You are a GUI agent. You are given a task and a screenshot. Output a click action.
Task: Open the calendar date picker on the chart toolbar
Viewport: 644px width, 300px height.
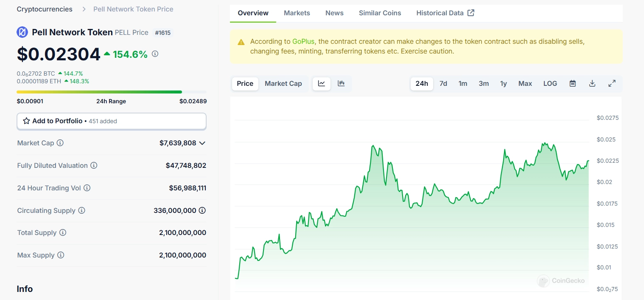[x=572, y=83]
